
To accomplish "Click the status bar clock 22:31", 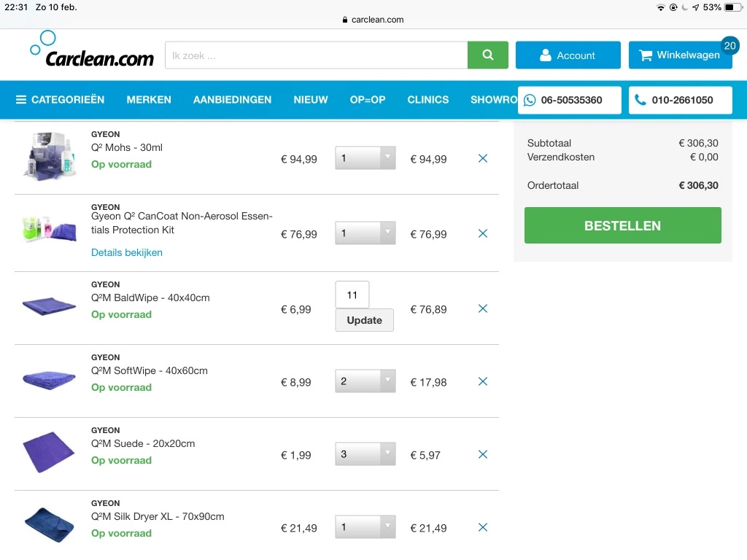I will coord(16,7).
